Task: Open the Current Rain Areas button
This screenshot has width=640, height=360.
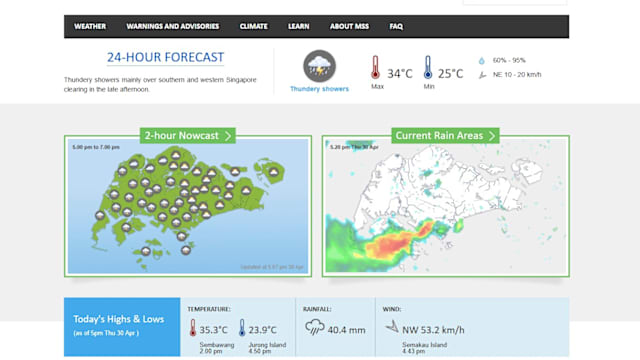Action: (x=445, y=136)
